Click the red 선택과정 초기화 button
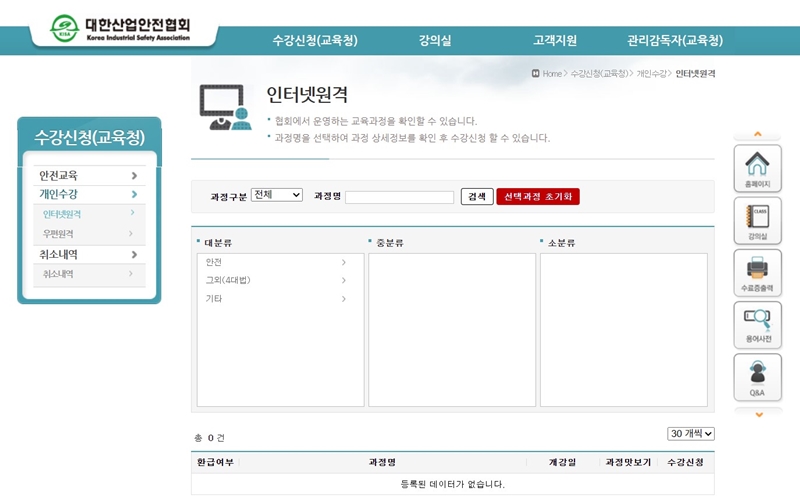Viewport: 800px width, 500px height. 538,196
